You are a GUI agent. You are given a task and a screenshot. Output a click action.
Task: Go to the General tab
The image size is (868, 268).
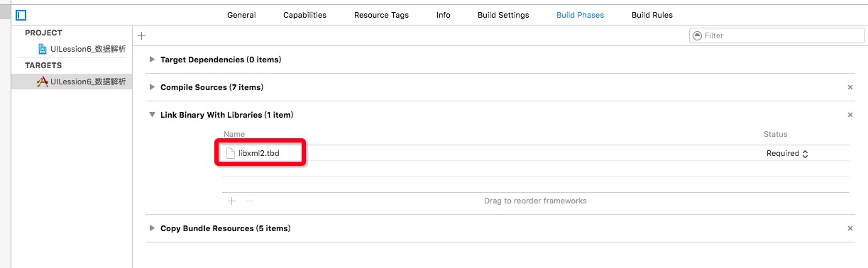[241, 15]
